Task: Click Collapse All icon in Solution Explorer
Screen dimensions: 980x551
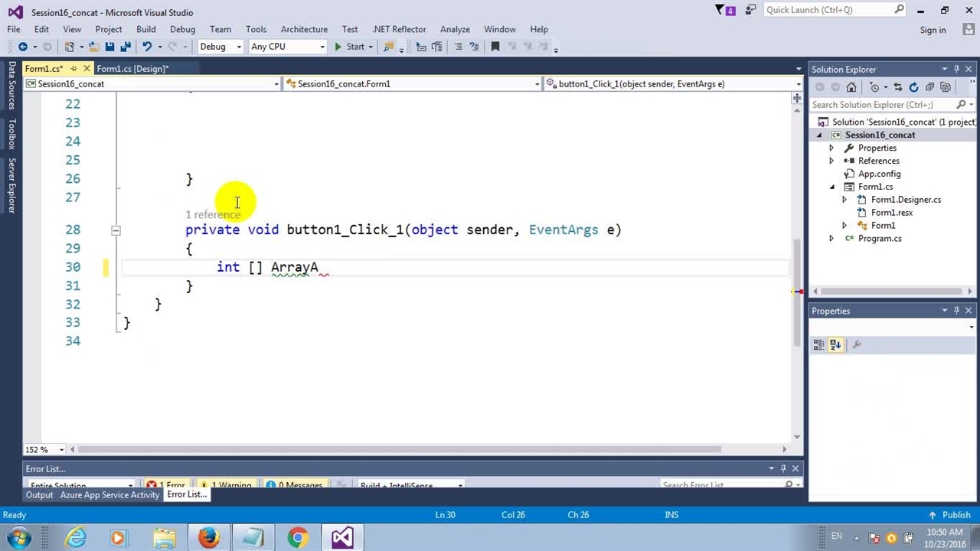Action: (x=929, y=87)
